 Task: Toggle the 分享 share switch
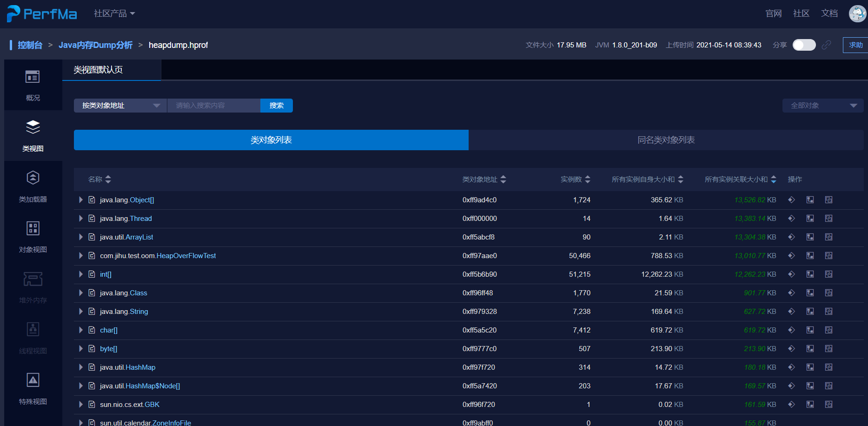tap(804, 45)
